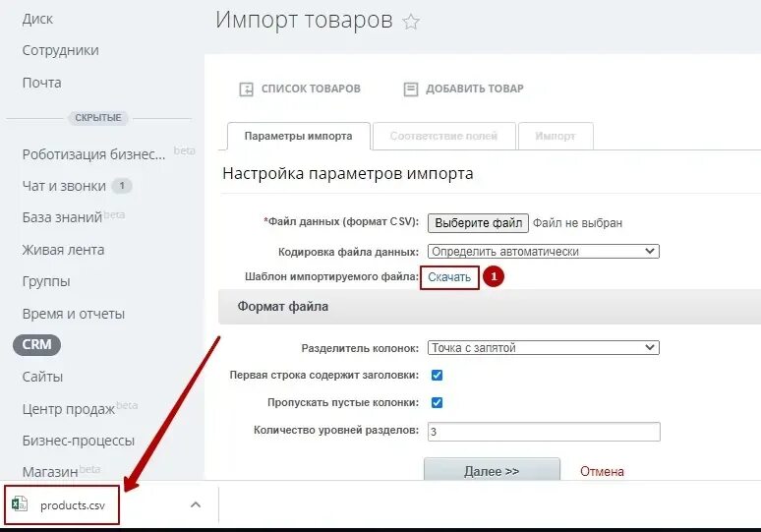761x532 pixels.
Task: Open Роботизация бизнеса in the sidebar
Action: point(93,154)
